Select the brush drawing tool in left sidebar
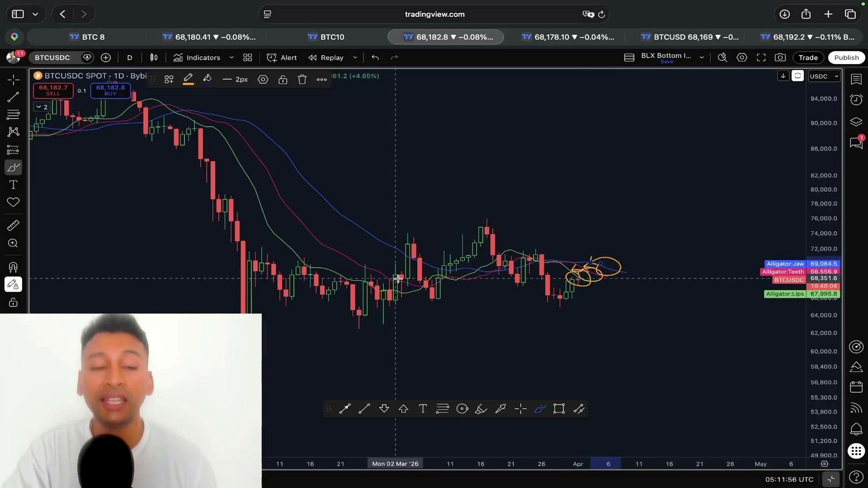 click(x=13, y=167)
